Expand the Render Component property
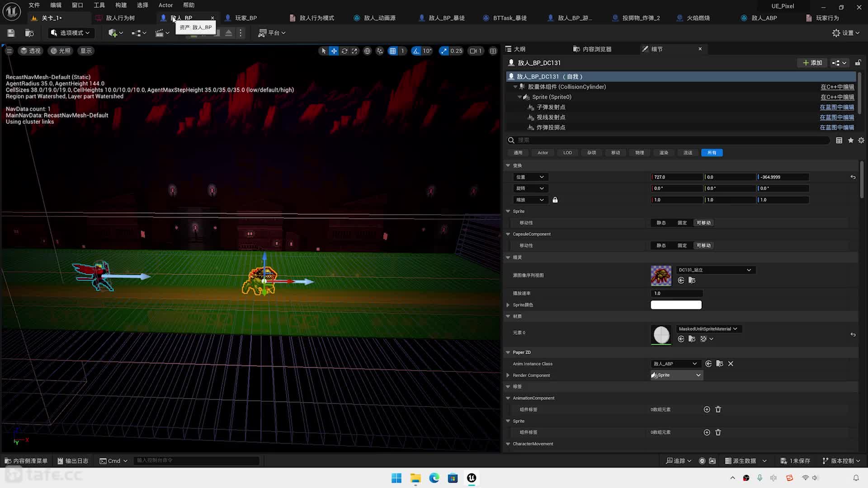 coord(508,375)
